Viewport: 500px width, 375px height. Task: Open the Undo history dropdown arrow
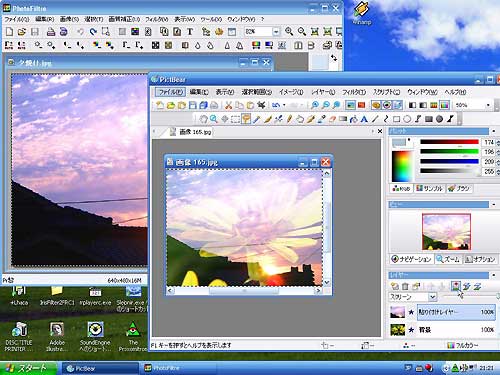[x=284, y=105]
